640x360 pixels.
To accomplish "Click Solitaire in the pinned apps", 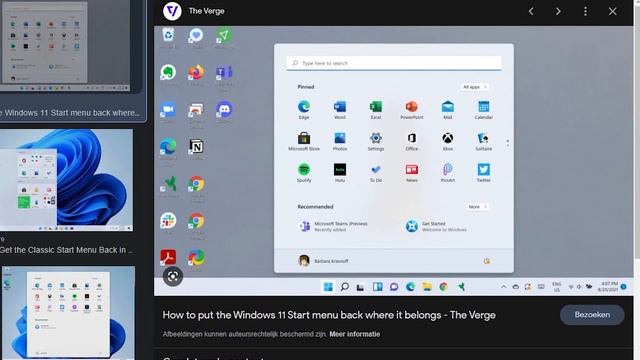I will [483, 141].
